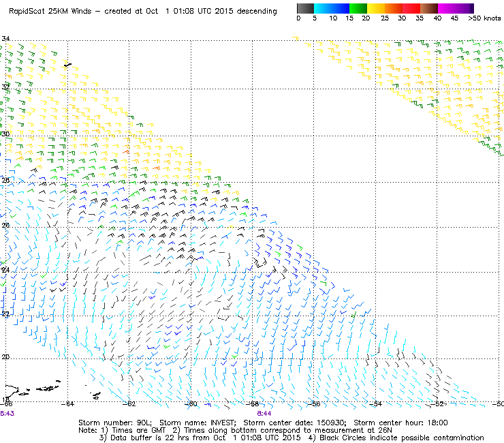Screen dimensions: 504x443
Task: Click the '10' legend label
Action: point(333,18)
